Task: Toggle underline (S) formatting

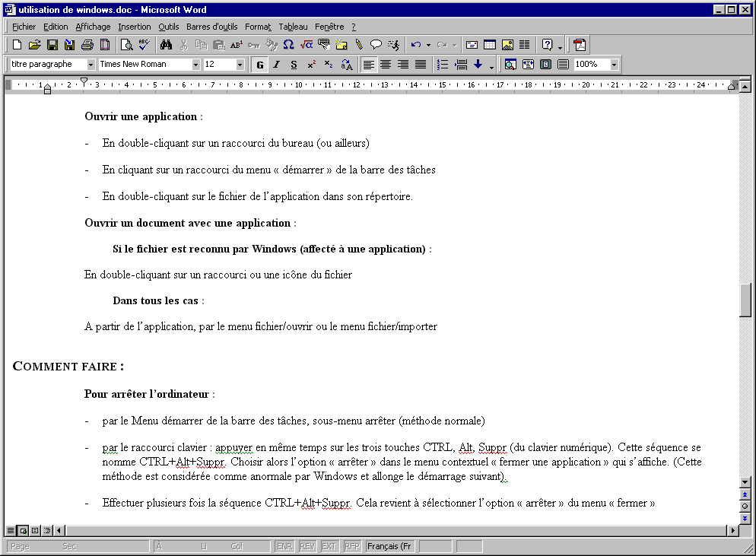Action: 294,65
